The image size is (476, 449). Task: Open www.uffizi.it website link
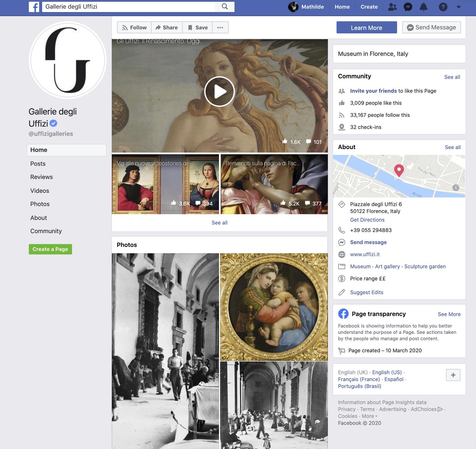[x=365, y=254]
